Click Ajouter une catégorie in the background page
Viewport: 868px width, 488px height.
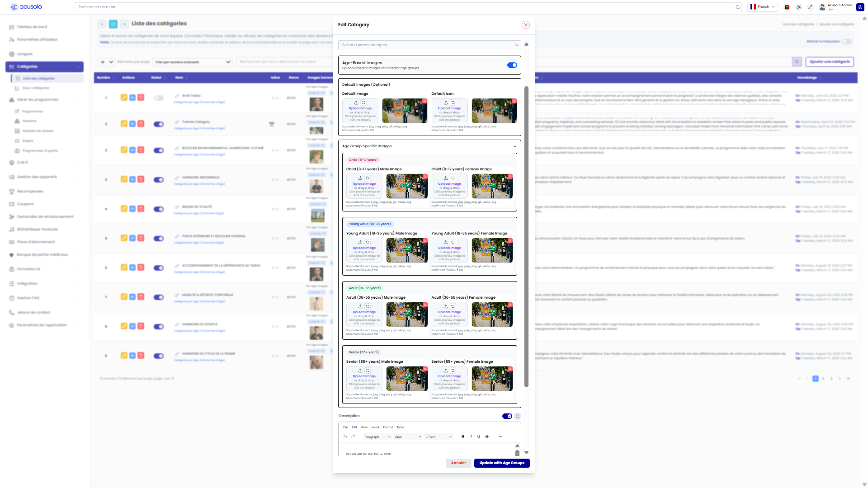click(x=830, y=62)
